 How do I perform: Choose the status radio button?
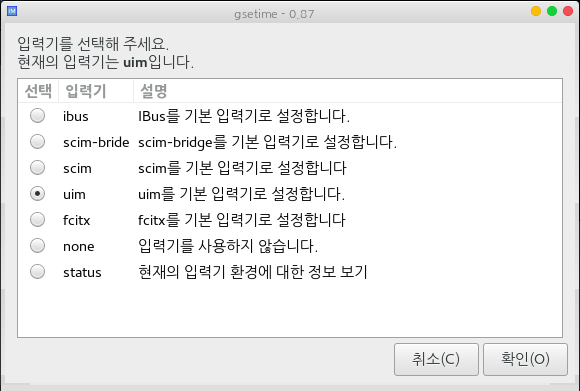[37, 272]
